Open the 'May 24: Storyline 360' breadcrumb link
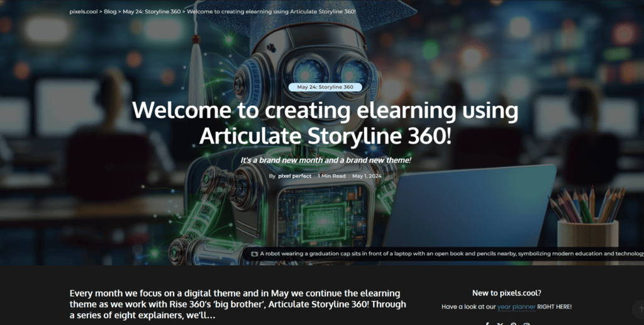Screen dimensions: 644x325 coord(152,11)
